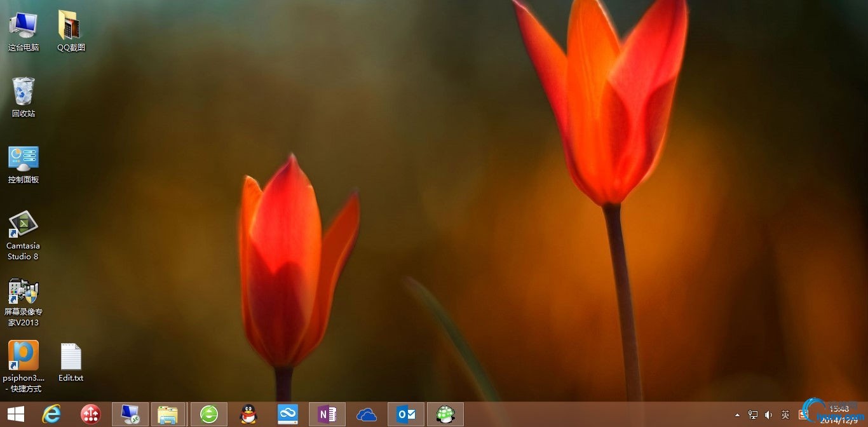This screenshot has height=427, width=868.
Task: Open the network status tray icon
Action: (753, 415)
